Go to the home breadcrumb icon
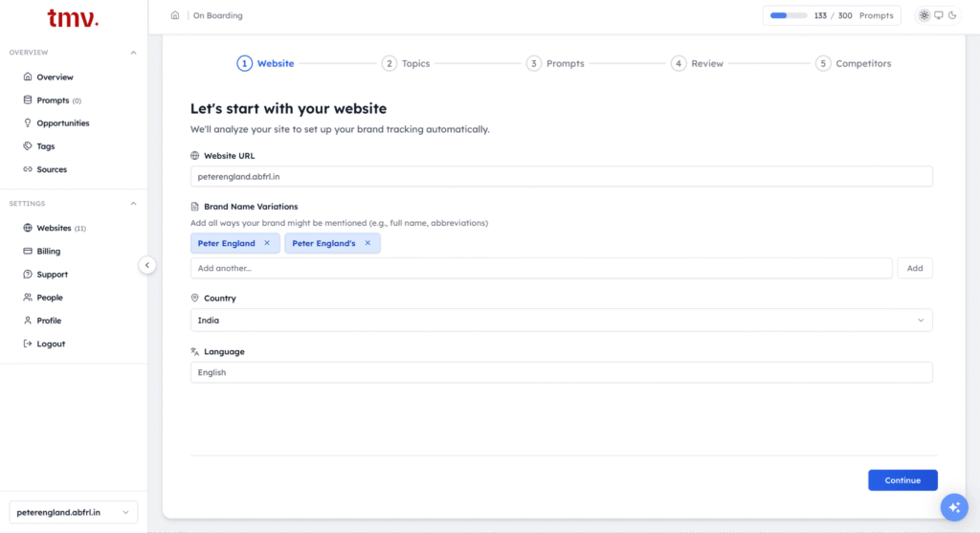 pos(175,15)
